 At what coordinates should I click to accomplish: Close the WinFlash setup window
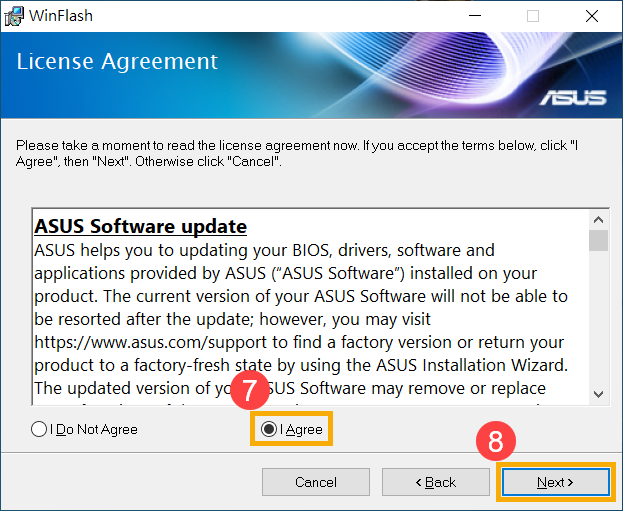[592, 16]
